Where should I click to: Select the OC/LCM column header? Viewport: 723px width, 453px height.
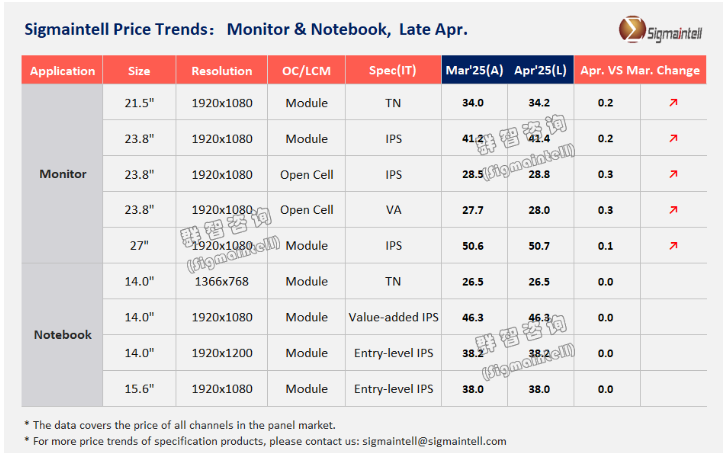pos(306,71)
